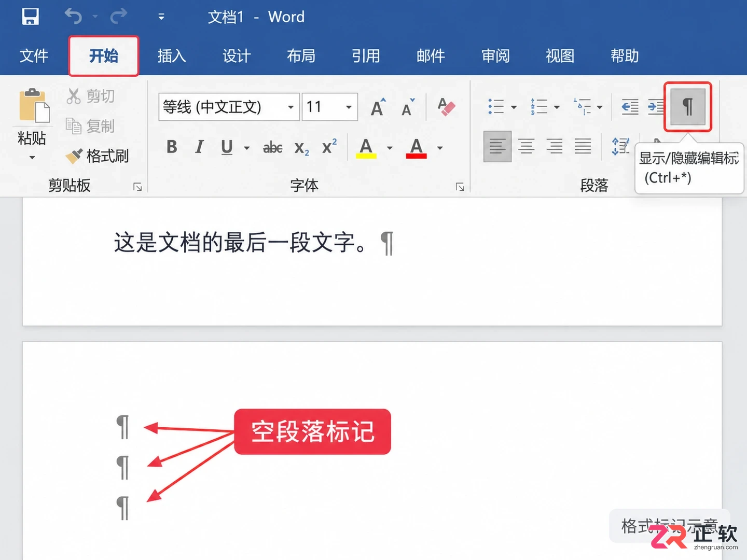
Task: Click the 粘贴 clipboard icon
Action: [34, 106]
